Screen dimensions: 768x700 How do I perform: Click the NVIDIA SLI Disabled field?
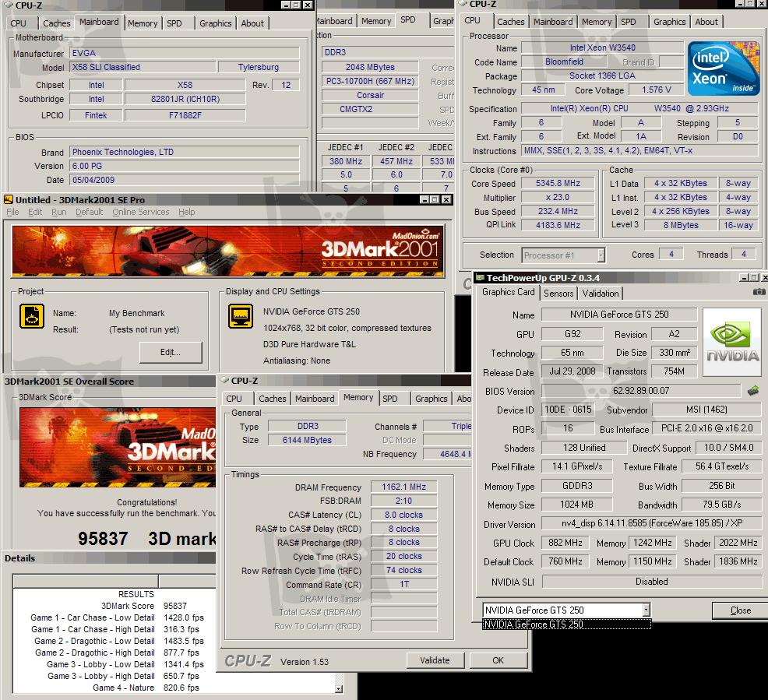(652, 582)
